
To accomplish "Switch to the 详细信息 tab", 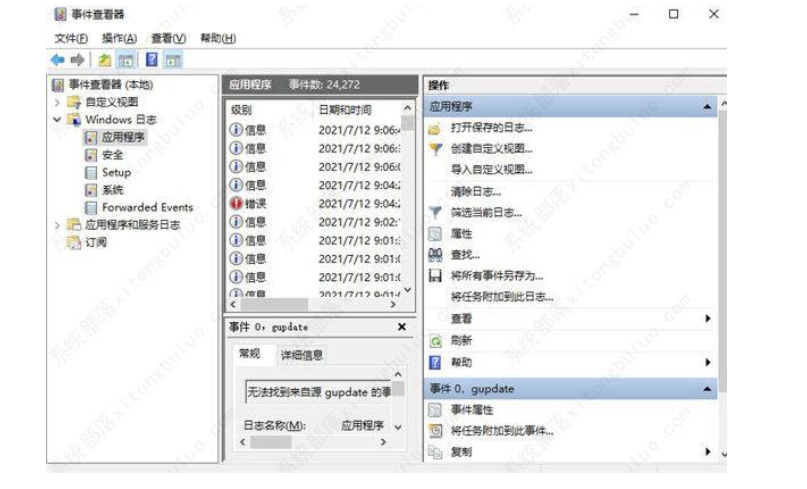I will 302,355.
